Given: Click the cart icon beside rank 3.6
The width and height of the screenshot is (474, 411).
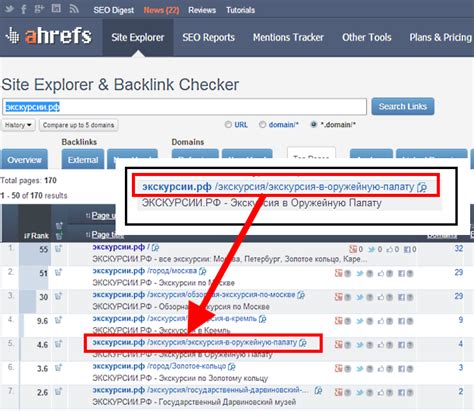Looking at the screenshot, I should click(59, 368).
